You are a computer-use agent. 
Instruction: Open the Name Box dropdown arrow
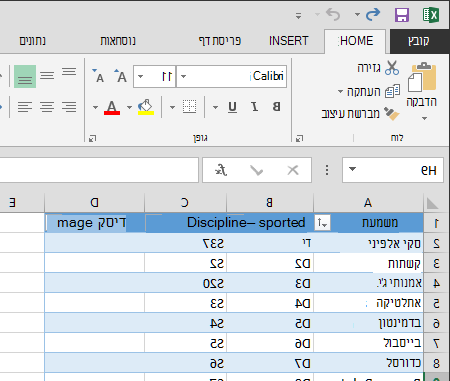click(352, 169)
